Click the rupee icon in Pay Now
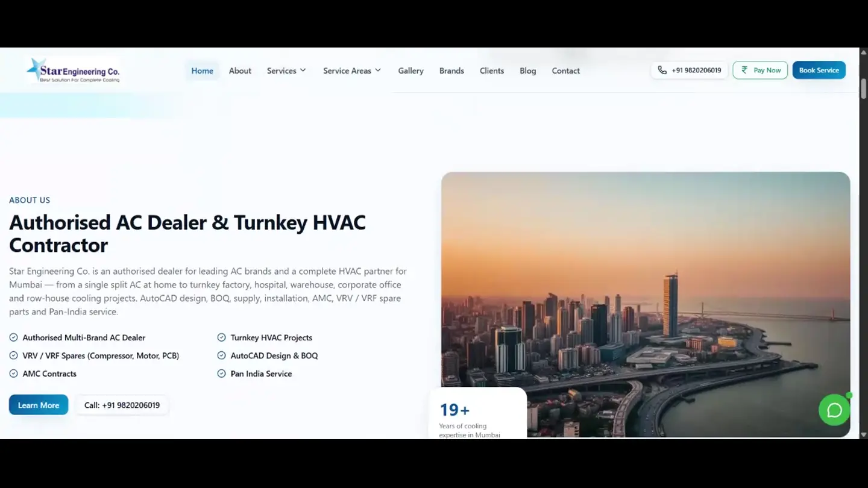The width and height of the screenshot is (868, 488). [744, 70]
